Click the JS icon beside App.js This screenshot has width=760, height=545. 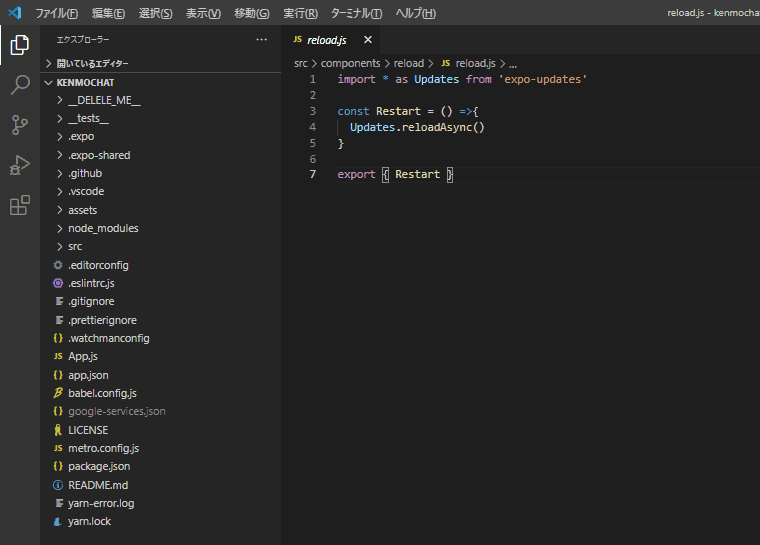click(x=58, y=356)
